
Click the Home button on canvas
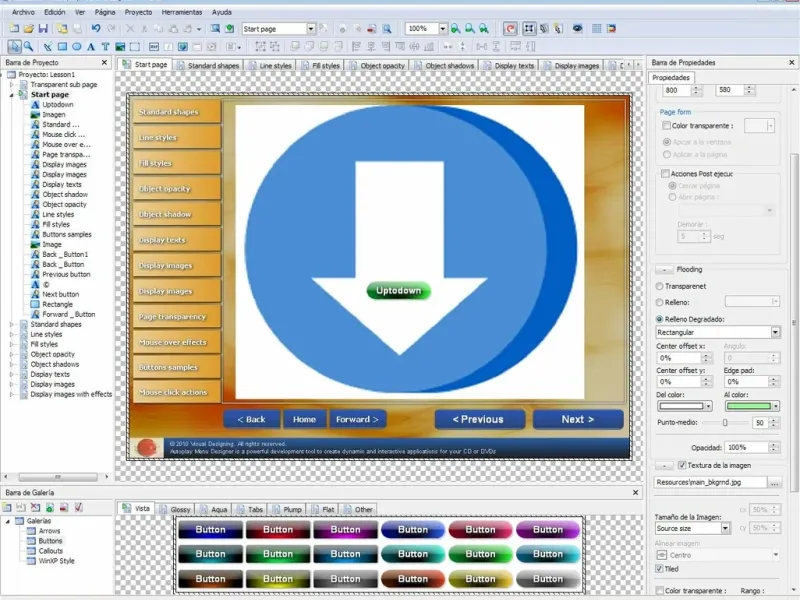click(305, 419)
